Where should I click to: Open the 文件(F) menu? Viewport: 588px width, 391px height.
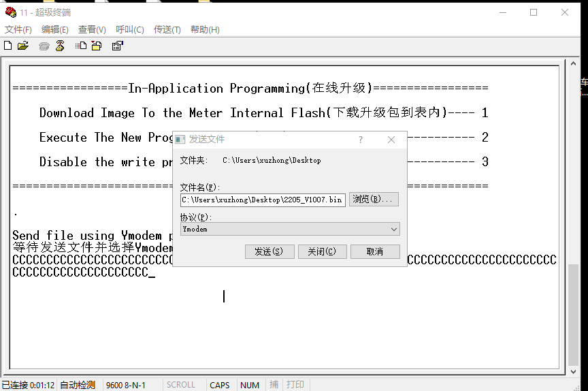tap(18, 29)
